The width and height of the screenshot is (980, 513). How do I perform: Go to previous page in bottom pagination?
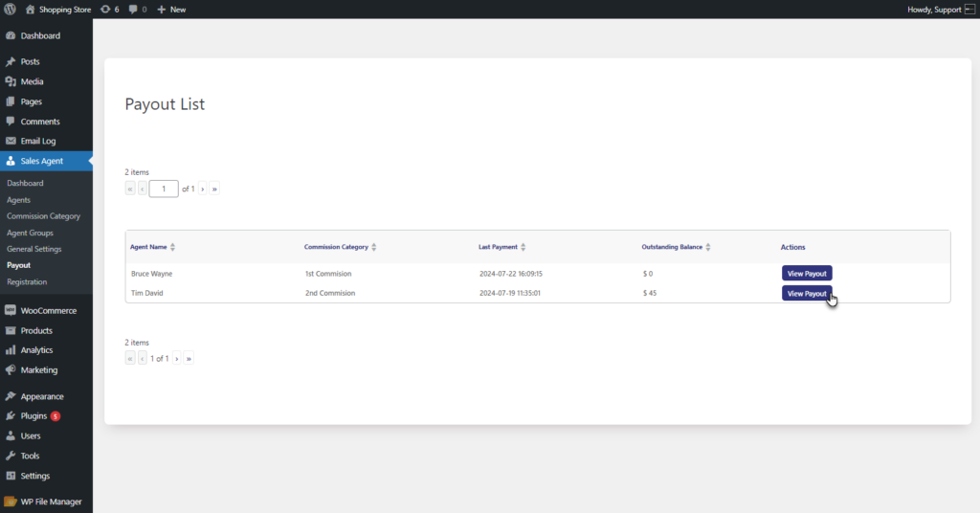[x=143, y=359]
